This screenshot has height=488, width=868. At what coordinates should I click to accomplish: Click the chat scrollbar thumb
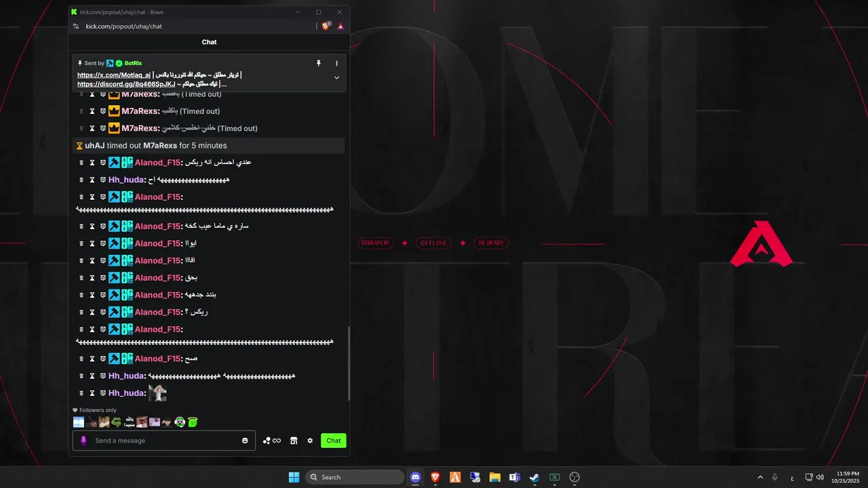tap(349, 363)
